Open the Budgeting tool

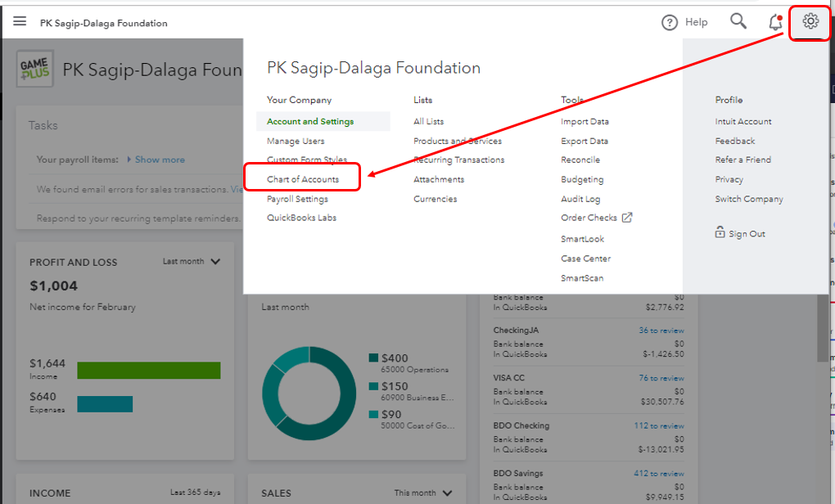(582, 179)
